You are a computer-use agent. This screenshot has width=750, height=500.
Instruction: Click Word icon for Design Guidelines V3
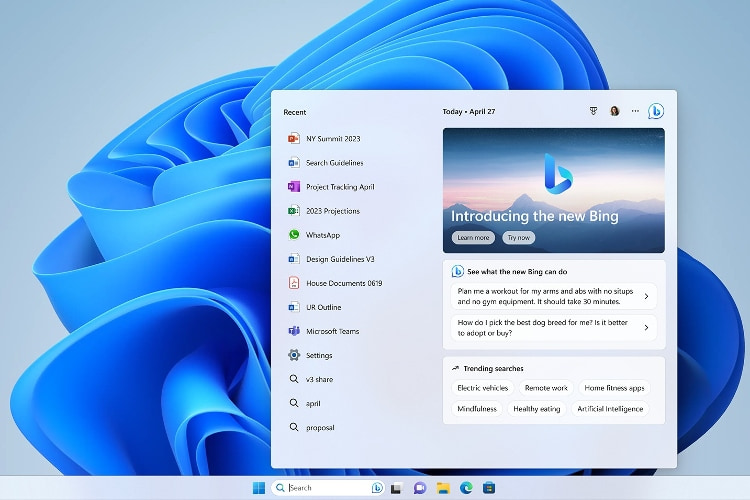(x=294, y=259)
